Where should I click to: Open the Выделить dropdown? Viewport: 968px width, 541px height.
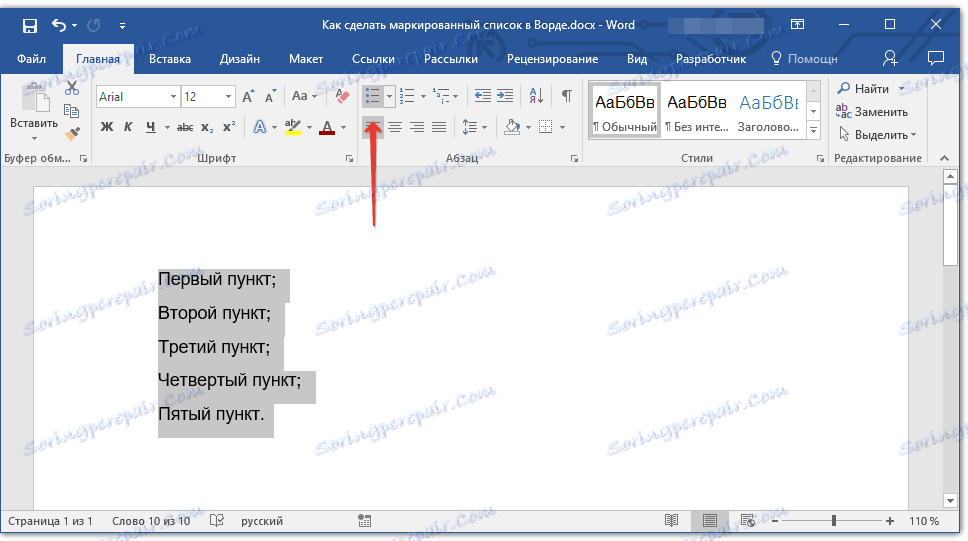click(877, 135)
